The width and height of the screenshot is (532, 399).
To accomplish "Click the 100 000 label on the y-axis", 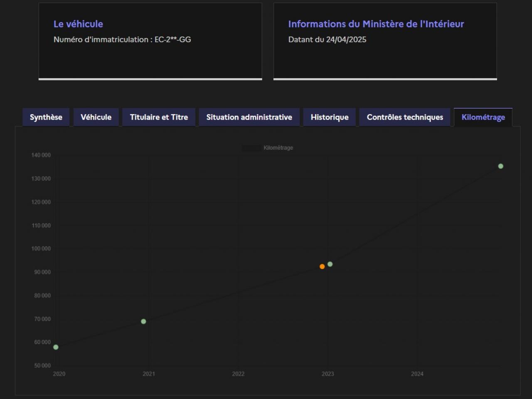I will click(41, 249).
